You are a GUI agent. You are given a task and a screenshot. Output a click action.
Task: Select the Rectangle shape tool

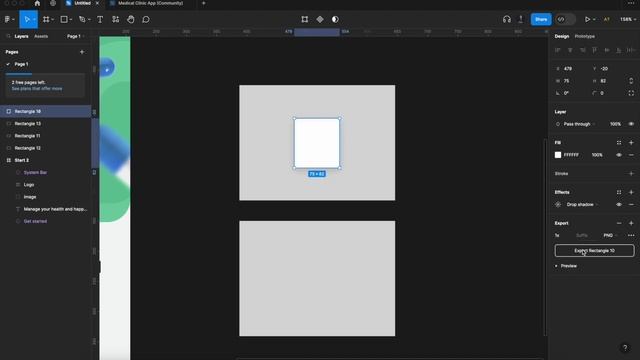point(64,19)
